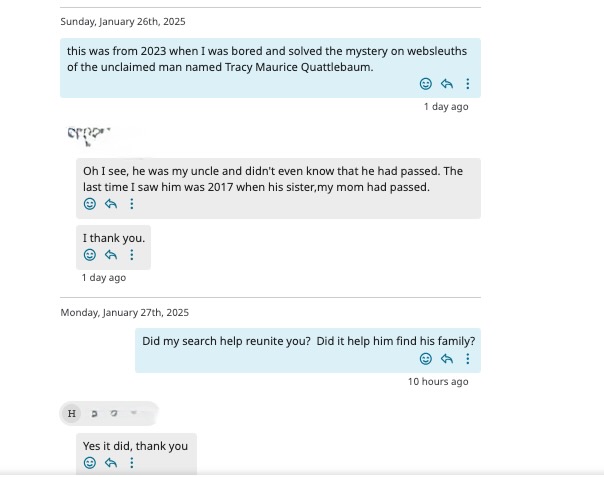React with emoji to 'Yes it did, thank you'
Image resolution: width=604 pixels, height=477 pixels.
pos(90,463)
